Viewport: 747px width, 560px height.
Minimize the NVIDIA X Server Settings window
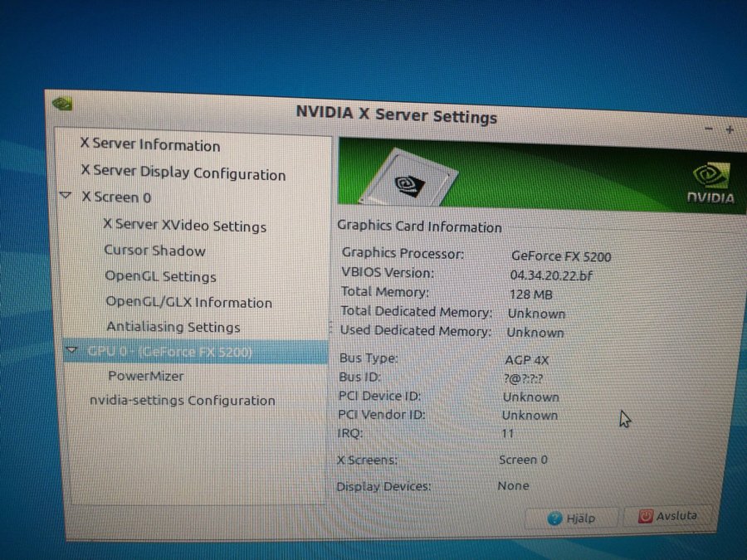coord(709,130)
